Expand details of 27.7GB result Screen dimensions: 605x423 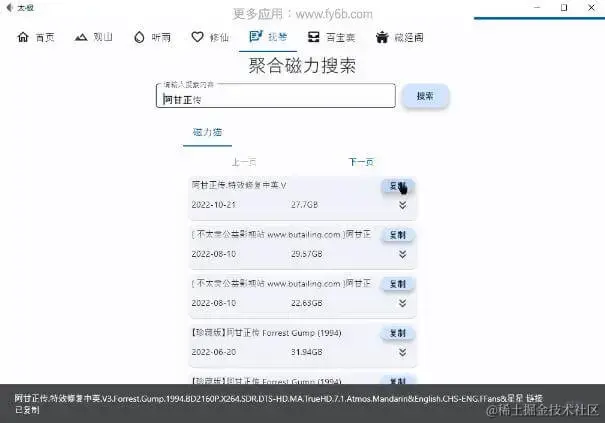(402, 205)
